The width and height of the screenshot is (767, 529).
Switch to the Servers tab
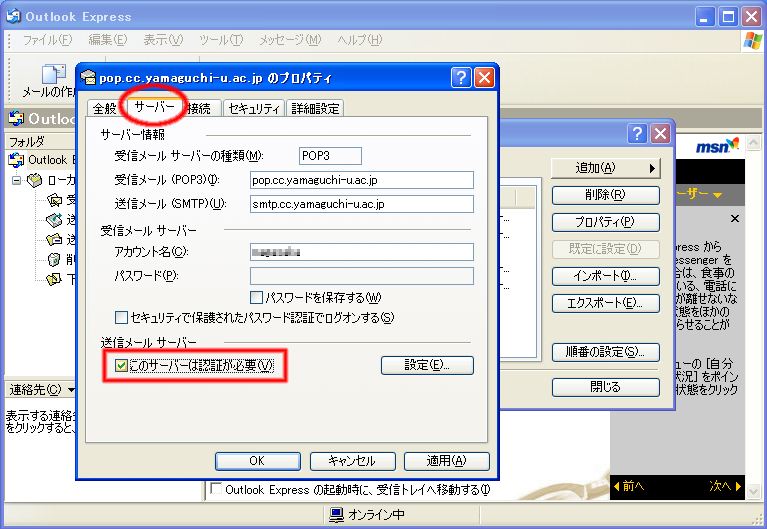[x=155, y=107]
